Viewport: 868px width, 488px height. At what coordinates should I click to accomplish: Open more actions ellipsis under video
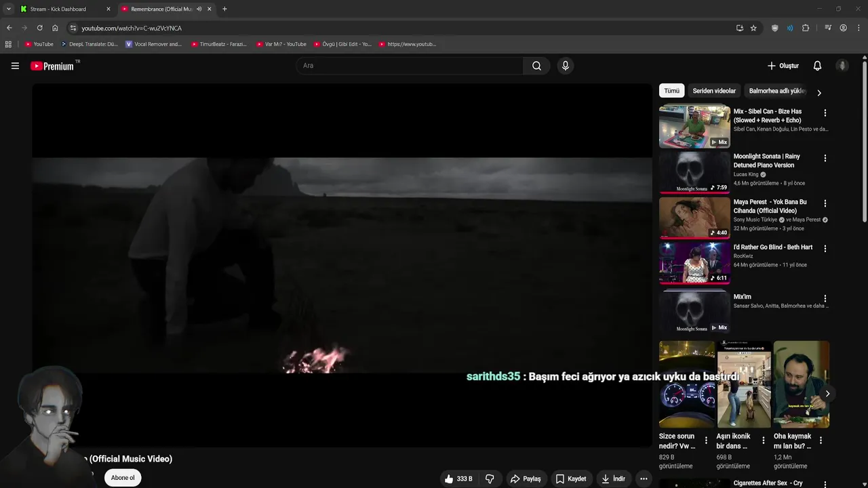pyautogui.click(x=644, y=479)
